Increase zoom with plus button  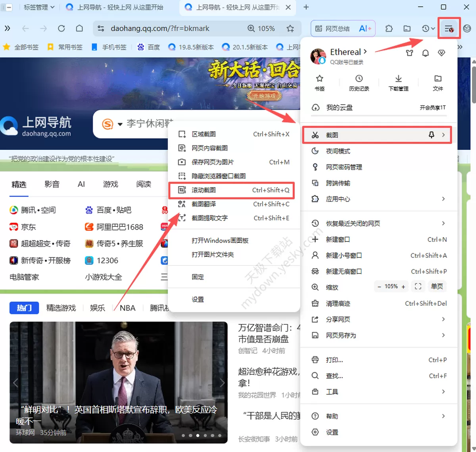(x=403, y=286)
